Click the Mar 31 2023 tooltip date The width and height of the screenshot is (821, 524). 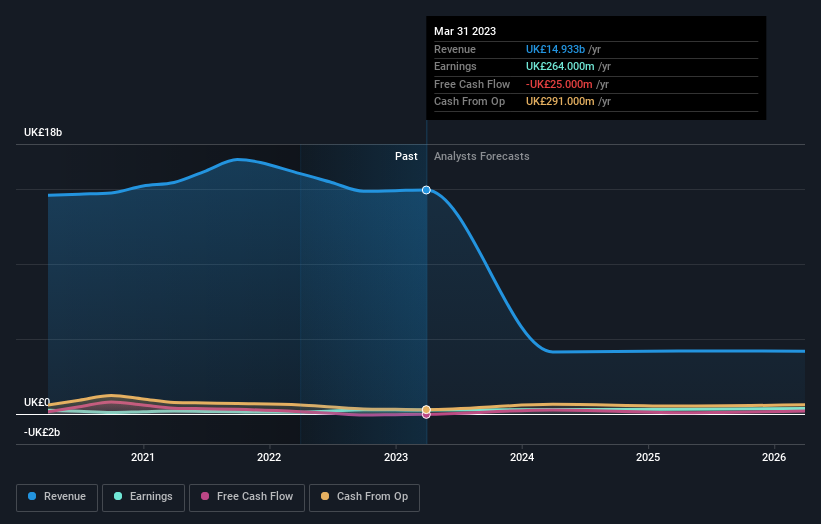pyautogui.click(x=465, y=31)
